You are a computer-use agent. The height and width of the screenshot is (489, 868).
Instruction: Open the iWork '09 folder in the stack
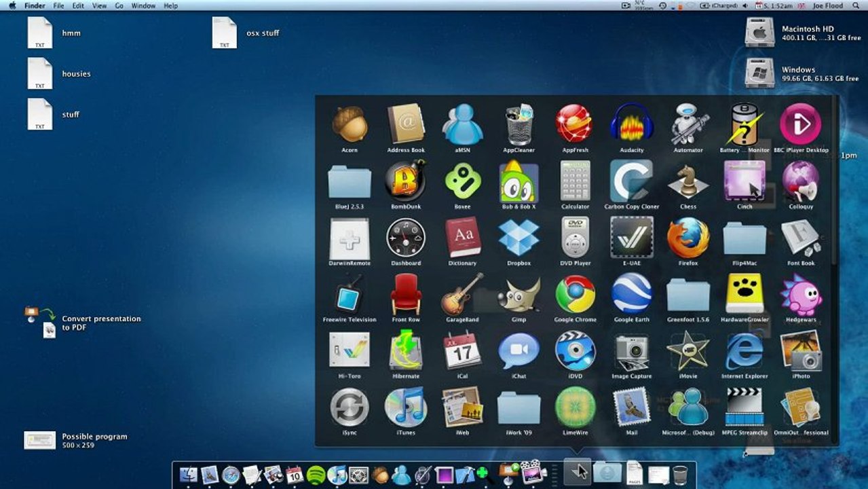pos(519,407)
